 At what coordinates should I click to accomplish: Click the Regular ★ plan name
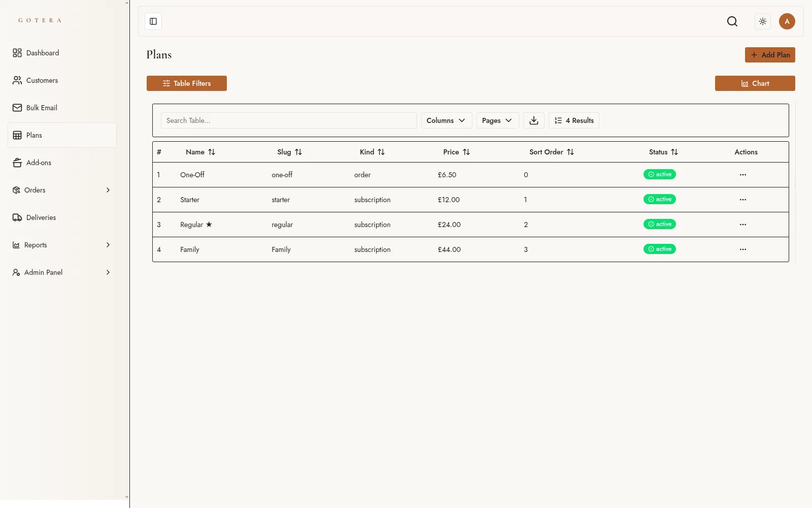pos(196,225)
